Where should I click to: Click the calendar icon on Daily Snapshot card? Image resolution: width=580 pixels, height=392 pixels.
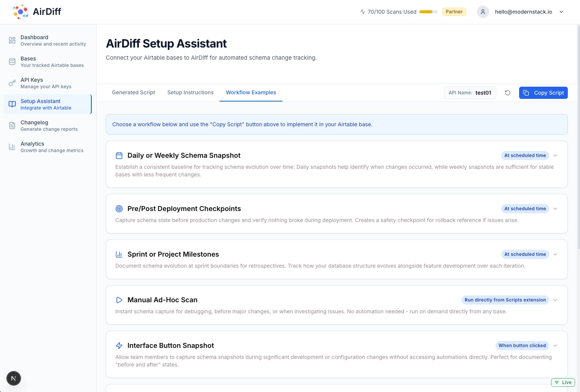119,156
